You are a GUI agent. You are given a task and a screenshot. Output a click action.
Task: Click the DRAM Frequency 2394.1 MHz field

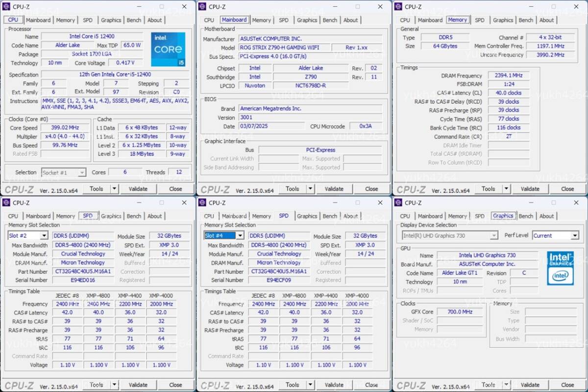point(509,76)
